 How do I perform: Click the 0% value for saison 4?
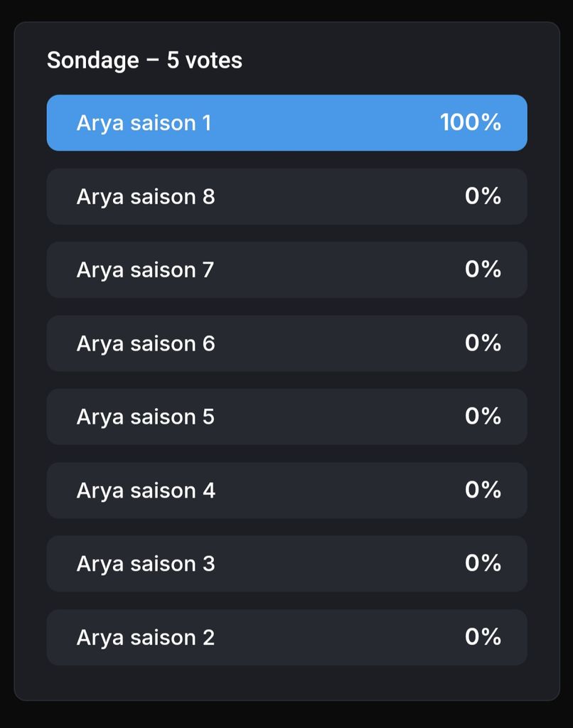click(483, 490)
